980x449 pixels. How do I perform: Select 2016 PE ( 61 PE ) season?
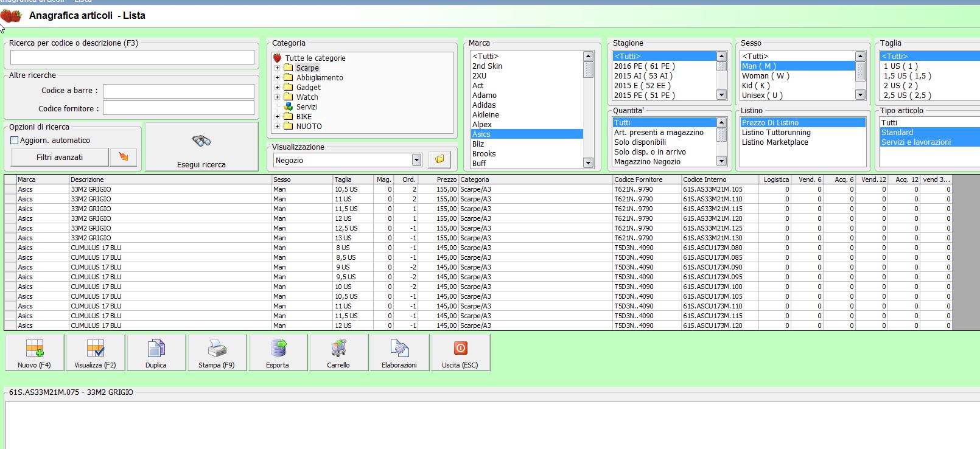664,66
